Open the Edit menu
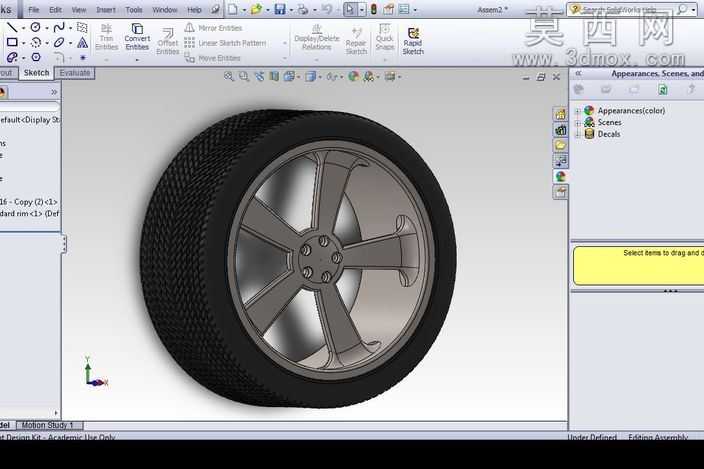The width and height of the screenshot is (704, 469). (55, 9)
